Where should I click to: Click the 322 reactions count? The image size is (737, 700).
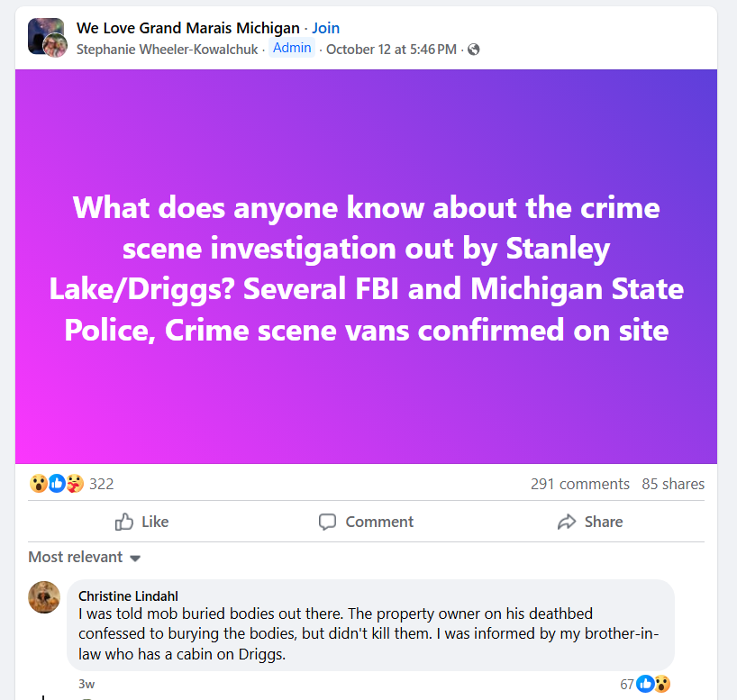(102, 484)
